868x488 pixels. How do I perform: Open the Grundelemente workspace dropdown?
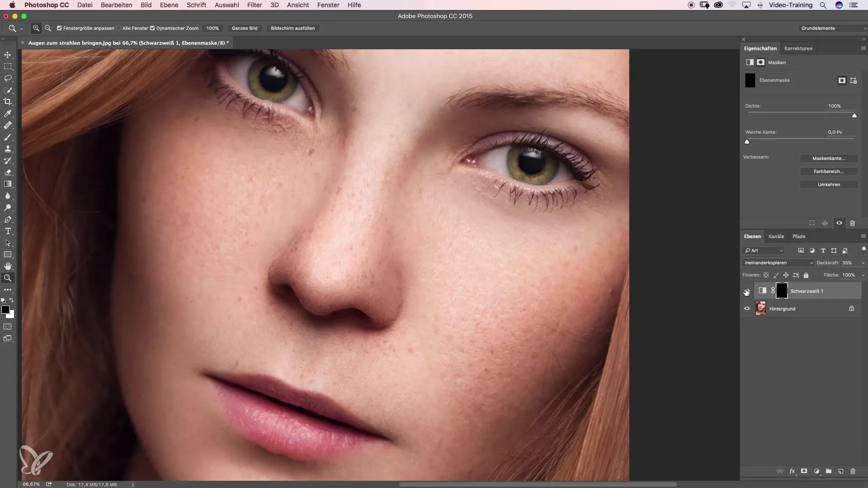pos(833,28)
